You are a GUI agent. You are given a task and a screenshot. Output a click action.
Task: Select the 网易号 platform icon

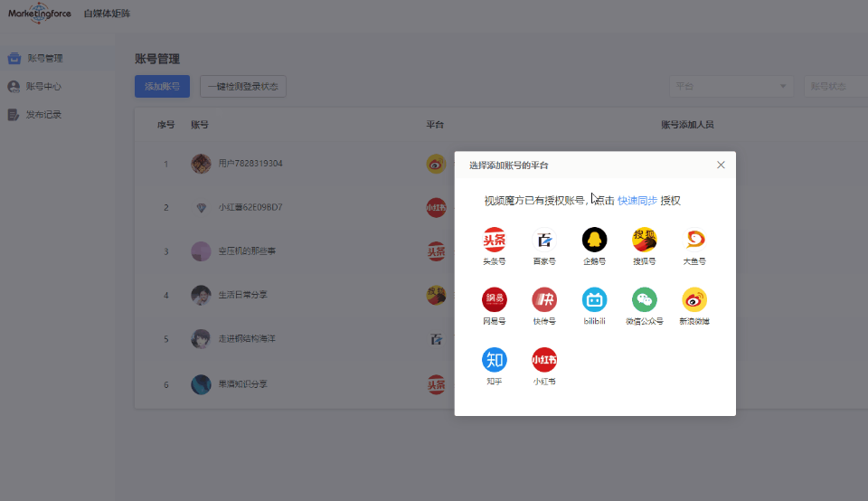pyautogui.click(x=494, y=300)
